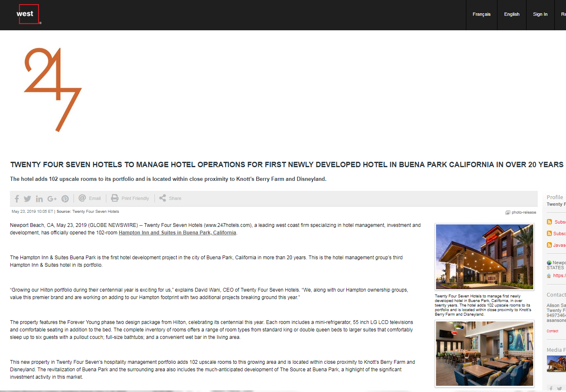Click the source name 'Twenty Four Seven Hotels'
This screenshot has height=392, width=566.
click(x=96, y=212)
